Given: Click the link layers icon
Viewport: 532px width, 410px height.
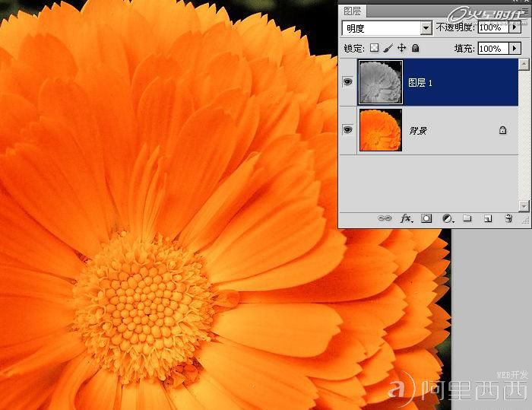Looking at the screenshot, I should coord(385,218).
